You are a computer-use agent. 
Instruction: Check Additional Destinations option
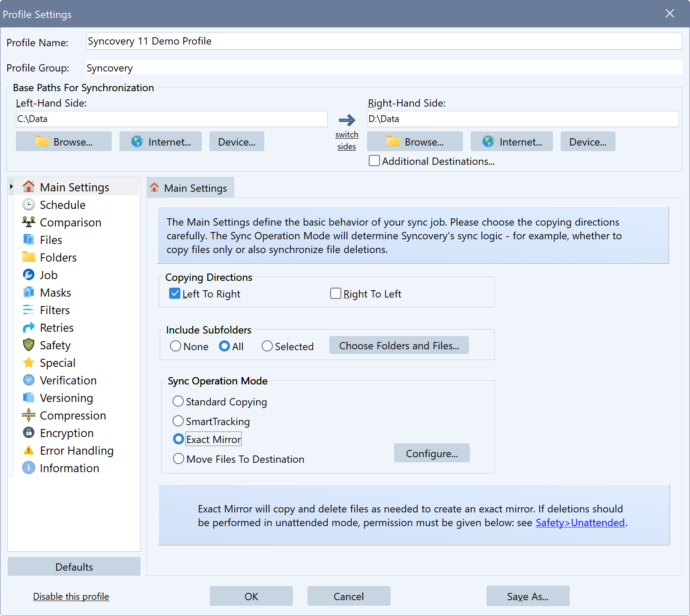[374, 161]
